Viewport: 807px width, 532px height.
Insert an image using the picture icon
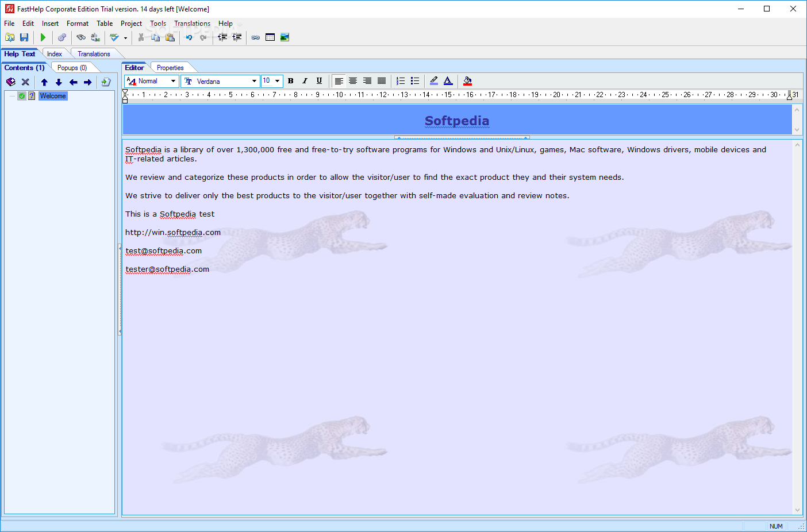point(285,37)
